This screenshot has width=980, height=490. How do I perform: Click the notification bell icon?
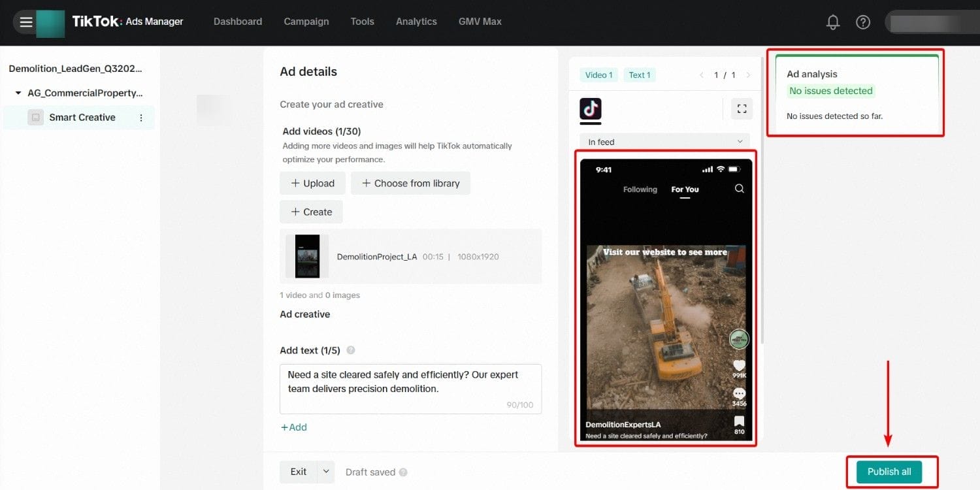click(x=833, y=22)
